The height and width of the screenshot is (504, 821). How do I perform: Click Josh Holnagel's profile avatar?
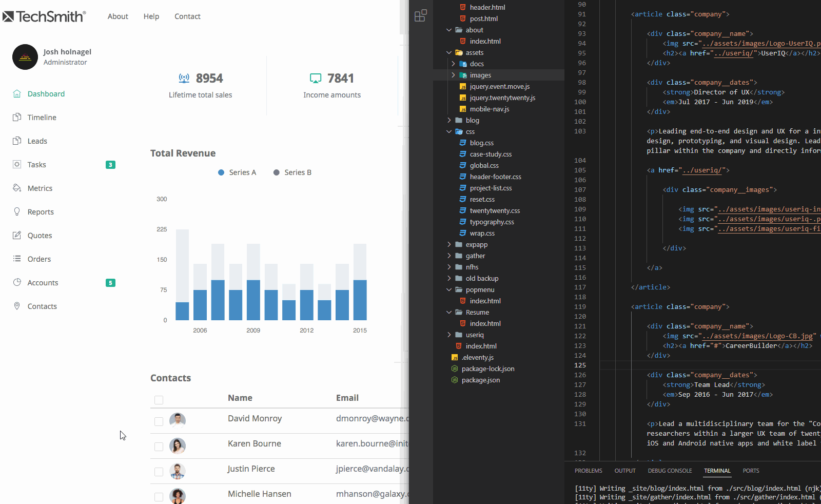tap(25, 57)
